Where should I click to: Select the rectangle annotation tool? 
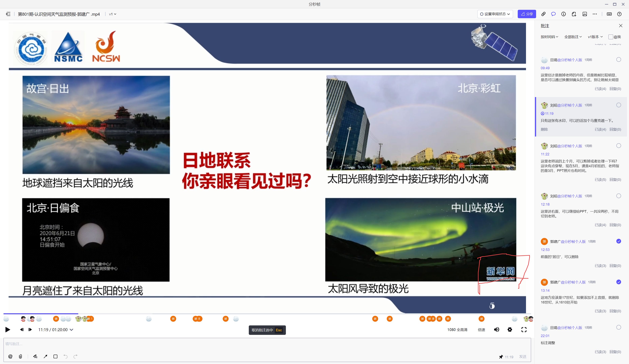[55, 357]
